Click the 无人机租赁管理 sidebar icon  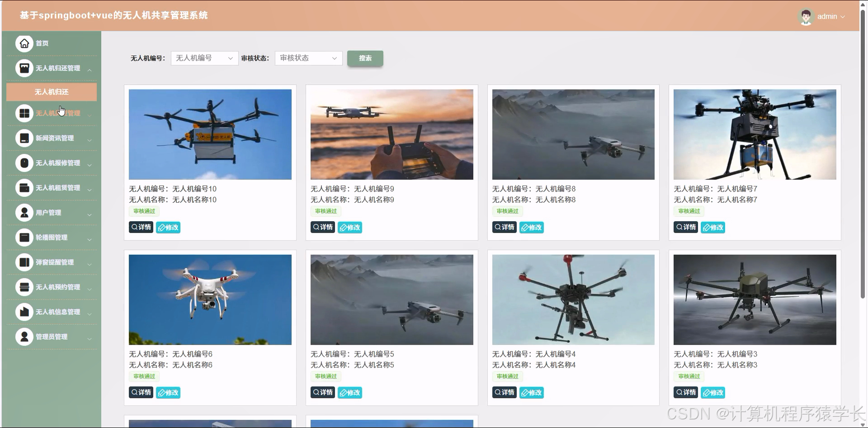[24, 188]
